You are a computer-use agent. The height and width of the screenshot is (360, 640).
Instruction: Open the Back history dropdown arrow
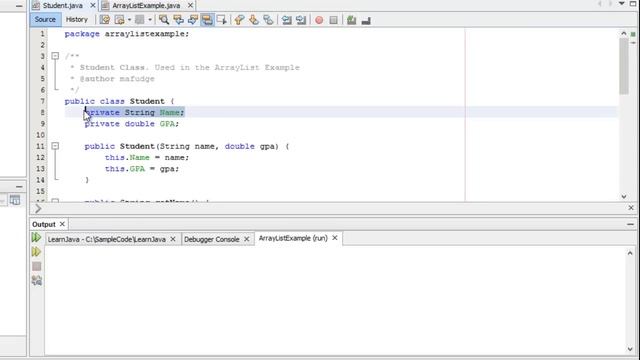pyautogui.click(x=129, y=20)
